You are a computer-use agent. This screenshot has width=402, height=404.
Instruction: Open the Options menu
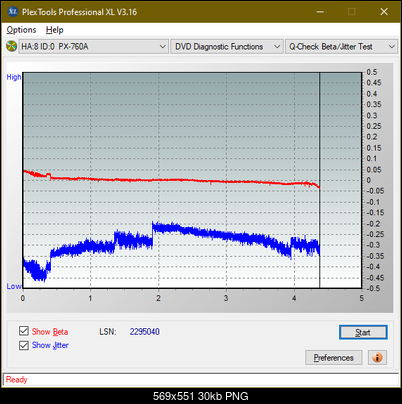pos(21,30)
